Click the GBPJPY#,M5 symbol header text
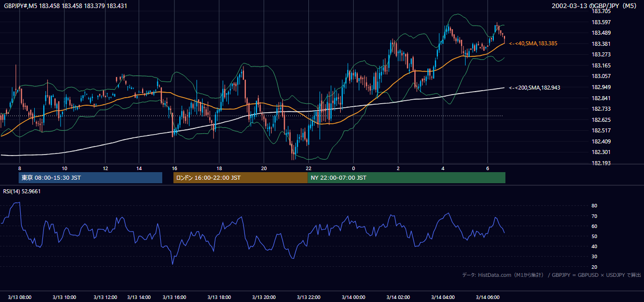 point(66,6)
